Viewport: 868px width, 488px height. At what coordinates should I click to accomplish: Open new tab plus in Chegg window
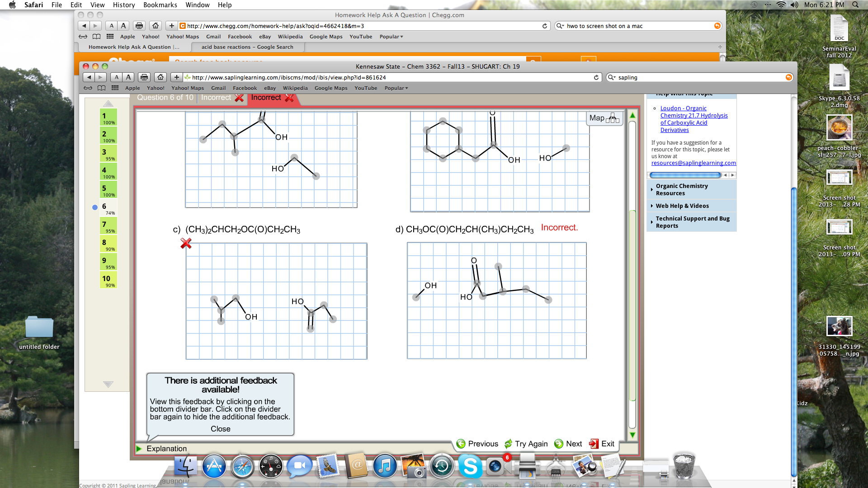click(x=720, y=47)
